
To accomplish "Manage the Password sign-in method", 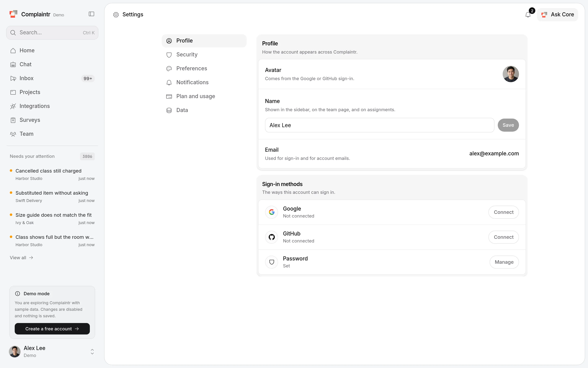I will pyautogui.click(x=504, y=262).
